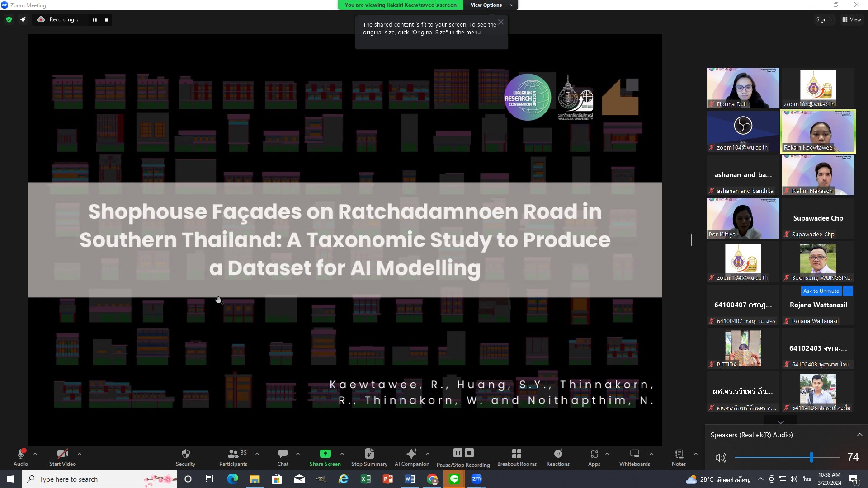This screenshot has height=488, width=868.
Task: Expand audio options arrow next to Audio
Action: click(x=35, y=454)
